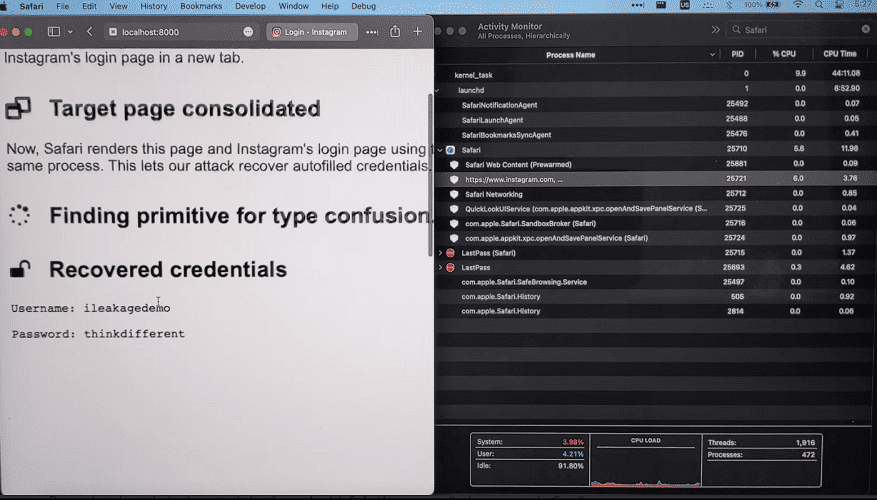
Task: Select the localhost:8000 tab
Action: point(181,32)
